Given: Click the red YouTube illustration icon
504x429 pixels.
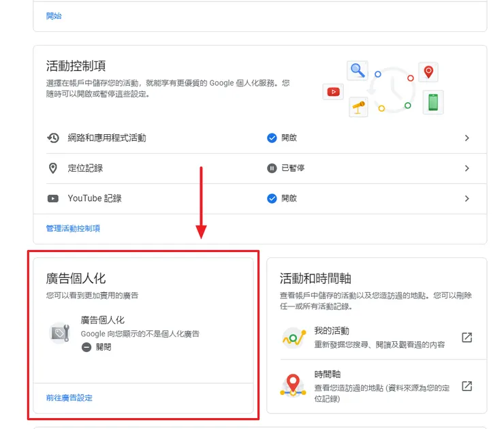Looking at the screenshot, I should 333,92.
